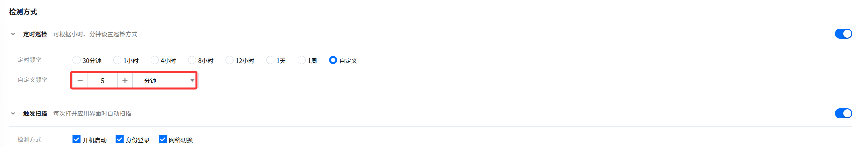This screenshot has height=147, width=868.
Task: Uncheck the 网络切换 checkbox
Action: coord(163,139)
